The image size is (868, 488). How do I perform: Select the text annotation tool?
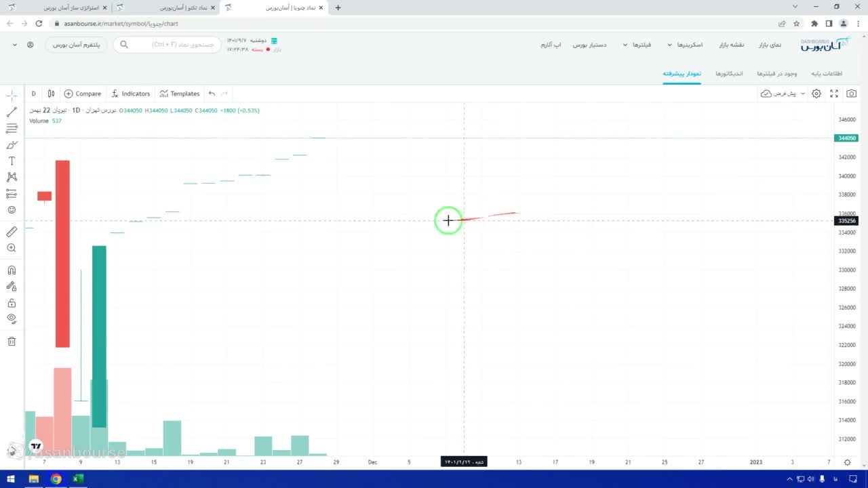(12, 161)
